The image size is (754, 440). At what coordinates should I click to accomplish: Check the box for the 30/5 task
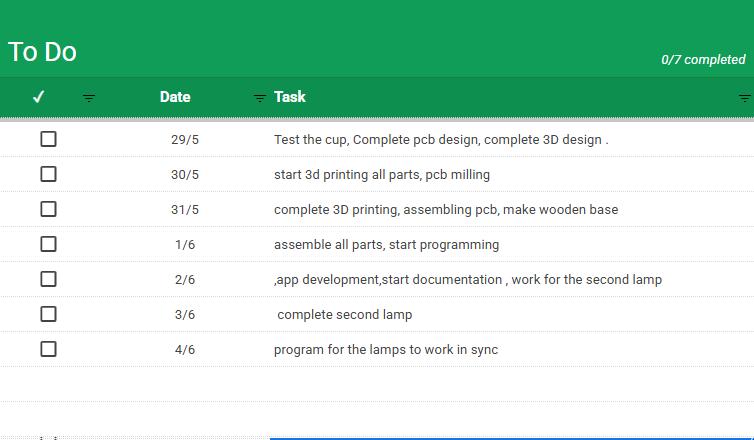click(48, 174)
